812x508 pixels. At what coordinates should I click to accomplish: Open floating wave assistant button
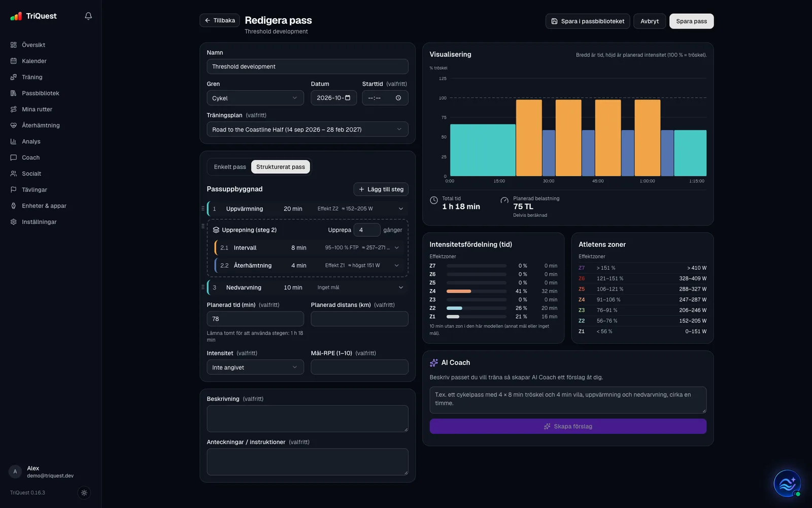click(787, 483)
